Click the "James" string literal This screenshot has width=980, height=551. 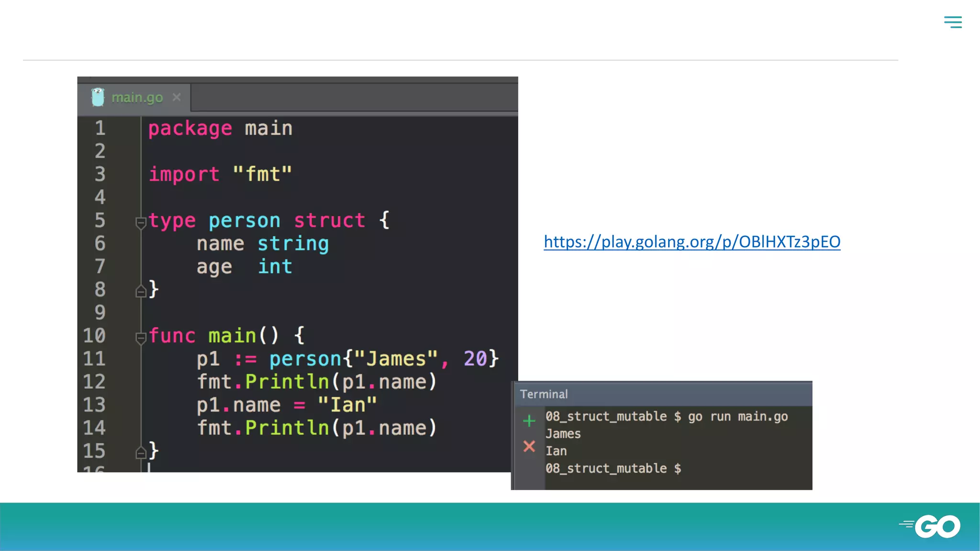(x=396, y=359)
